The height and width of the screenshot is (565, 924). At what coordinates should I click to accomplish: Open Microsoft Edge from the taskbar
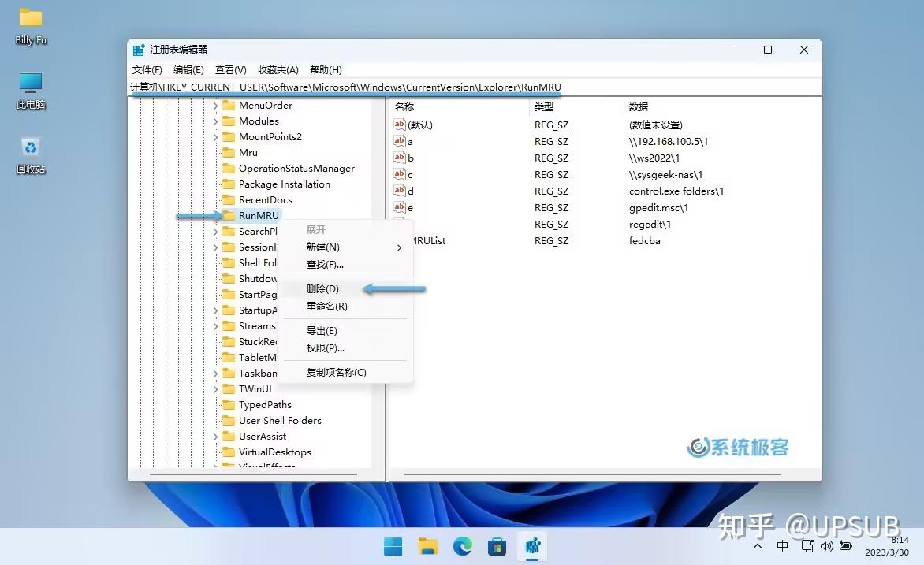(462, 545)
